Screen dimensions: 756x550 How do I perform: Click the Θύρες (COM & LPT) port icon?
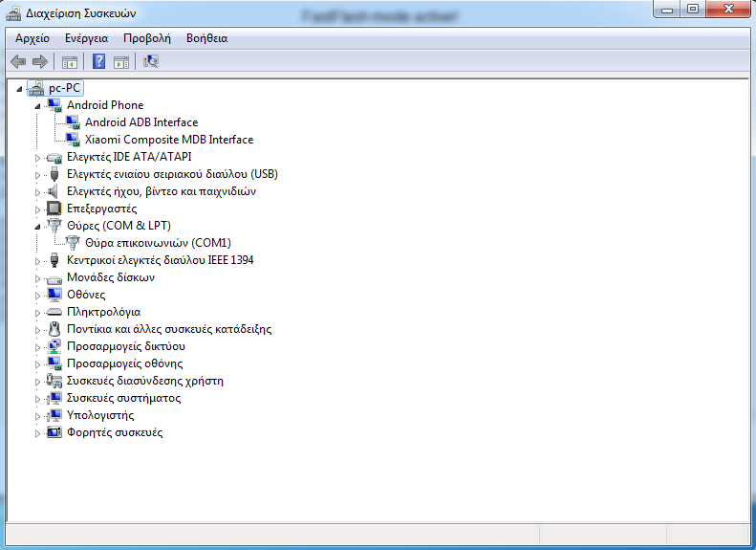tap(54, 226)
